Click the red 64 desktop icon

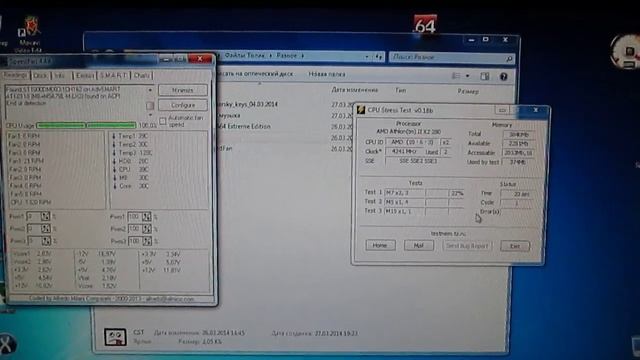click(x=425, y=24)
